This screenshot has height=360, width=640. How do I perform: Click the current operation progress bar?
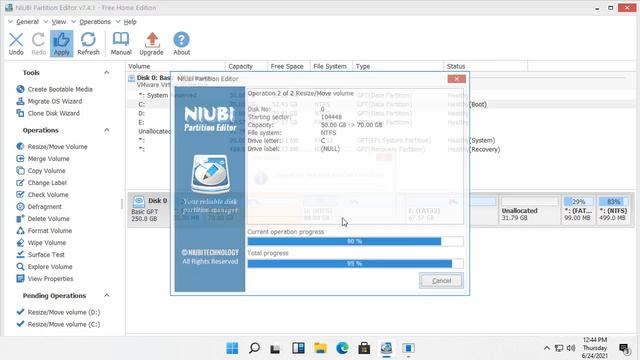coord(355,242)
